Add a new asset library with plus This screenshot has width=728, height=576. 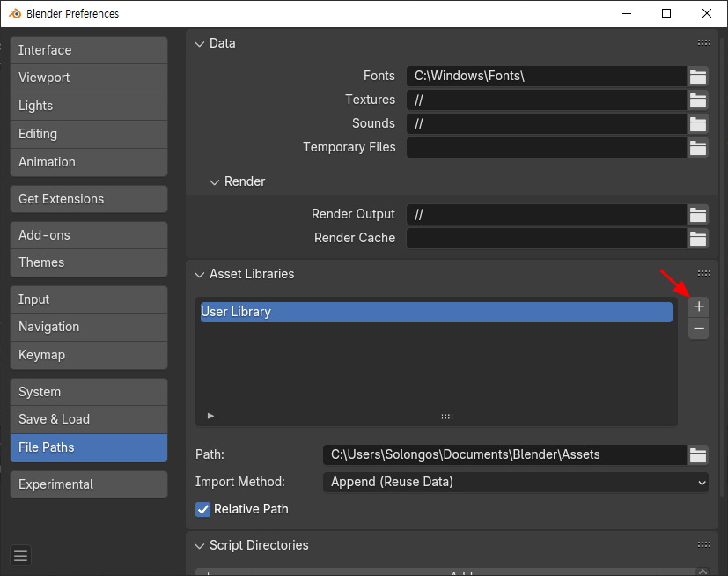[698, 306]
